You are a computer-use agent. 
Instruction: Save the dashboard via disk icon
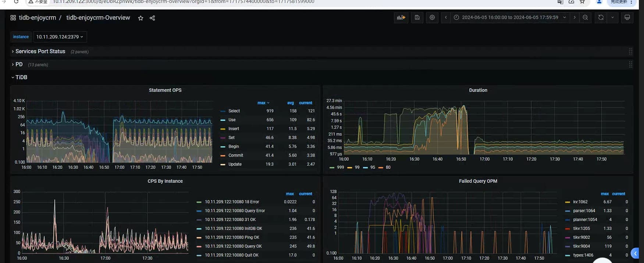click(x=417, y=17)
